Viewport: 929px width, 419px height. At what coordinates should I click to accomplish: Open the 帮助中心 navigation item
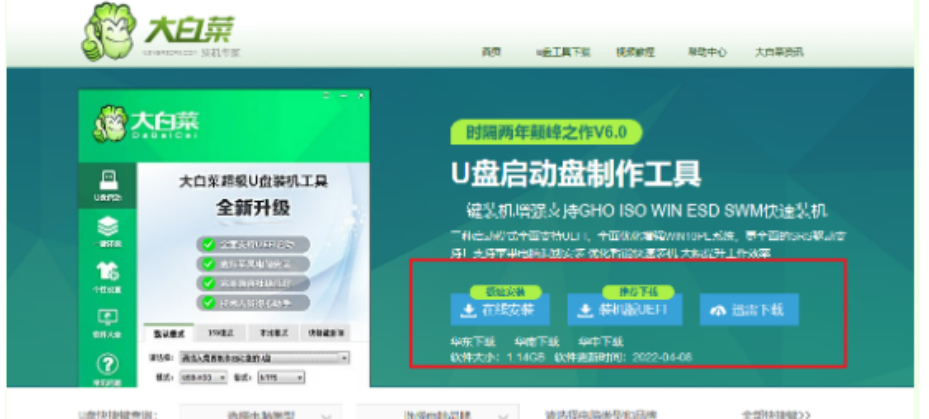pyautogui.click(x=706, y=52)
